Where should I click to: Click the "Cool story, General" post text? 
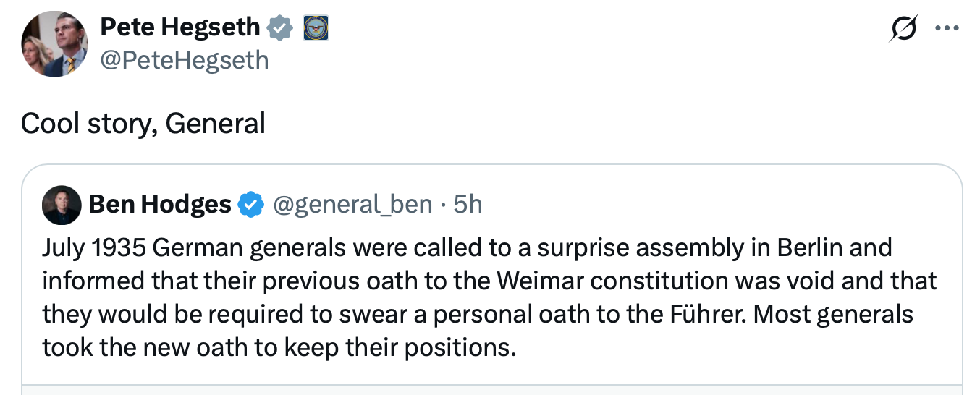143,124
